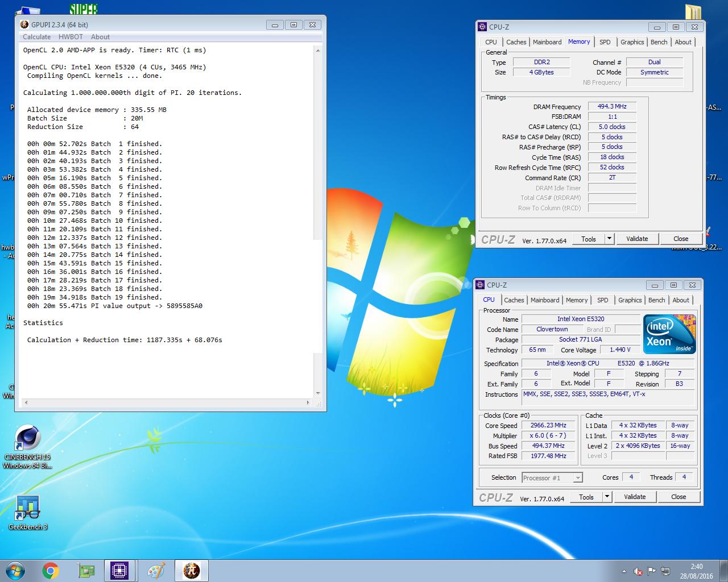Click the Calculation + Reduction time line
728x582 pixels.
click(125, 340)
